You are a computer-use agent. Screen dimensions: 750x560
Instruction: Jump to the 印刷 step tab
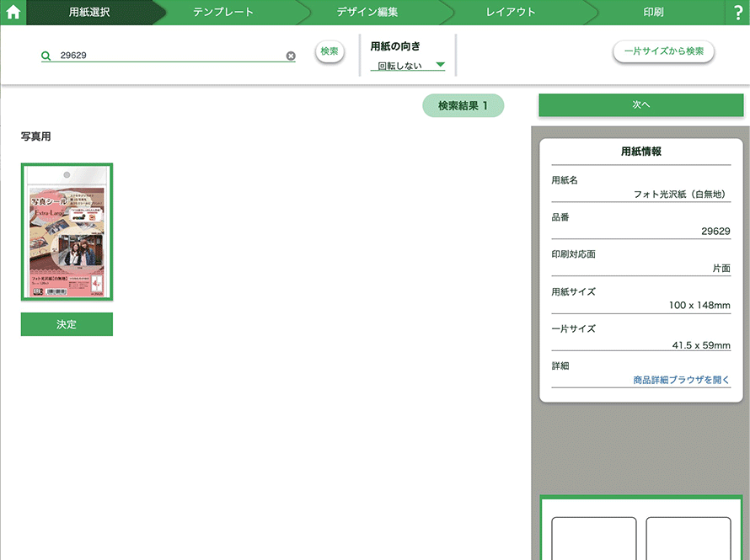(653, 13)
